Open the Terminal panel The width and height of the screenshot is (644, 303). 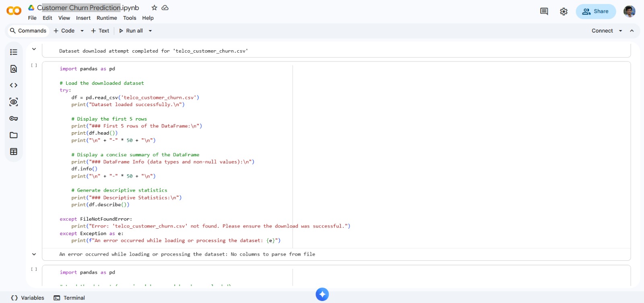coord(69,298)
